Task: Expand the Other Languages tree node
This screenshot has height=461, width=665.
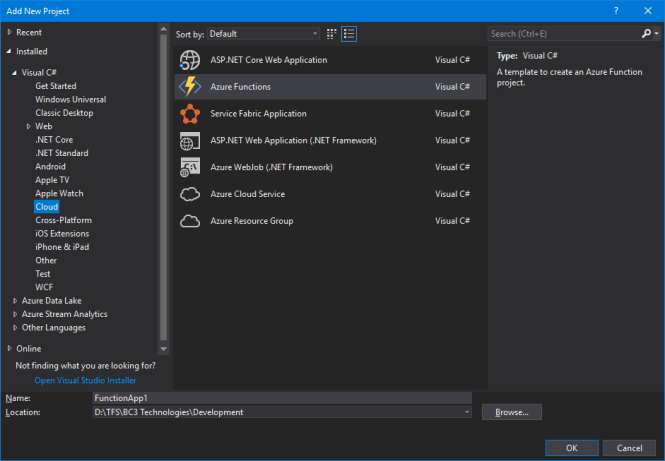Action: point(14,328)
